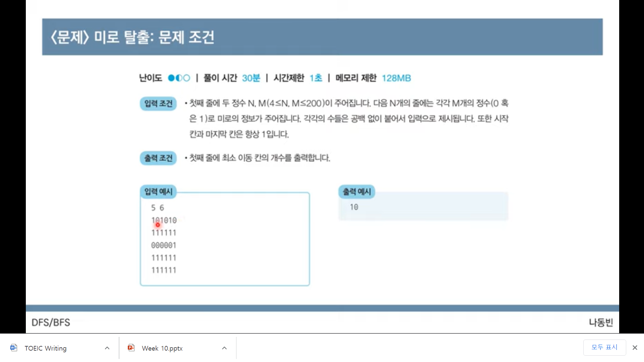Click the red laser pointer dot

tap(158, 225)
